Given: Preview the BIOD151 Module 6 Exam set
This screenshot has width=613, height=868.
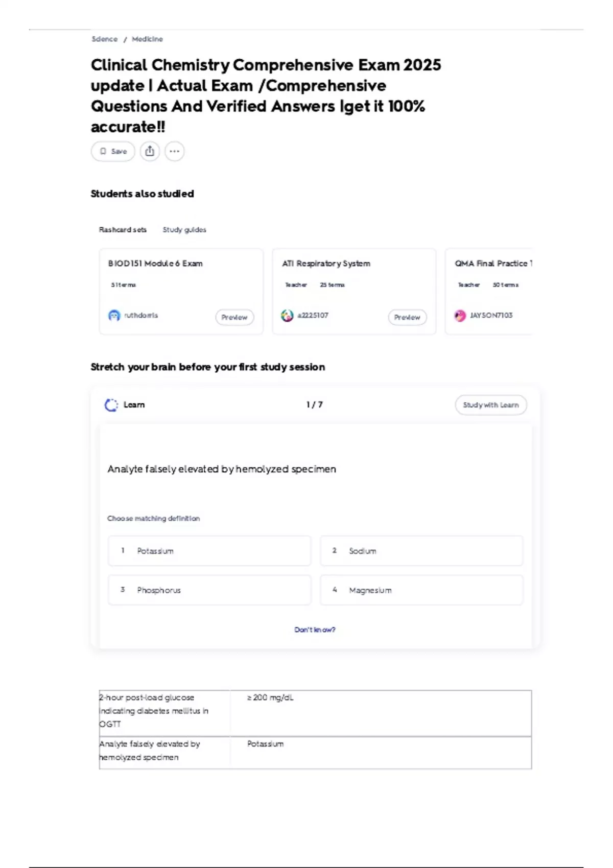Looking at the screenshot, I should (x=234, y=317).
